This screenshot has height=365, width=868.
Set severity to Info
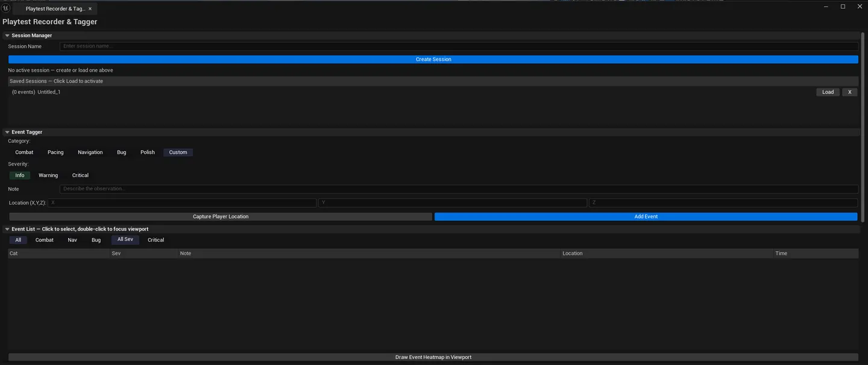[x=20, y=175]
